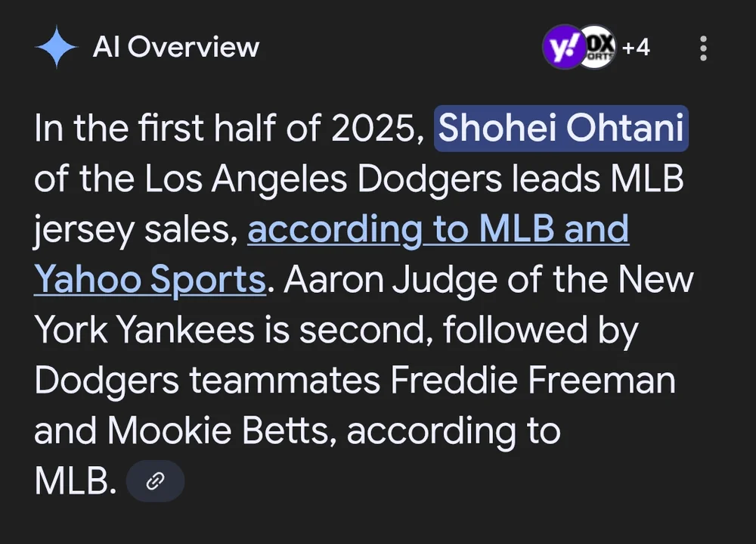Screen dimensions: 756x544
Task: Select the highlighted Shohei Ohtani name
Action: (x=561, y=128)
